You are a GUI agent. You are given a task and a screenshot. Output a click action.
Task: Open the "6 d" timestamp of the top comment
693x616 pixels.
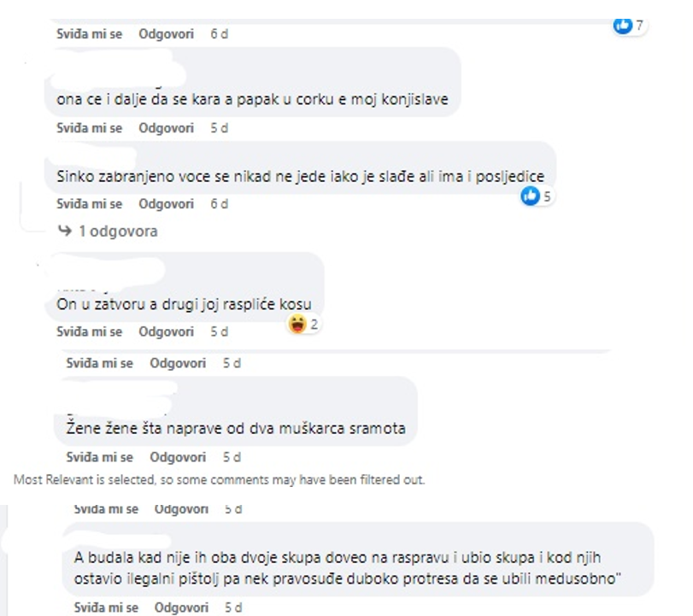coord(220,34)
